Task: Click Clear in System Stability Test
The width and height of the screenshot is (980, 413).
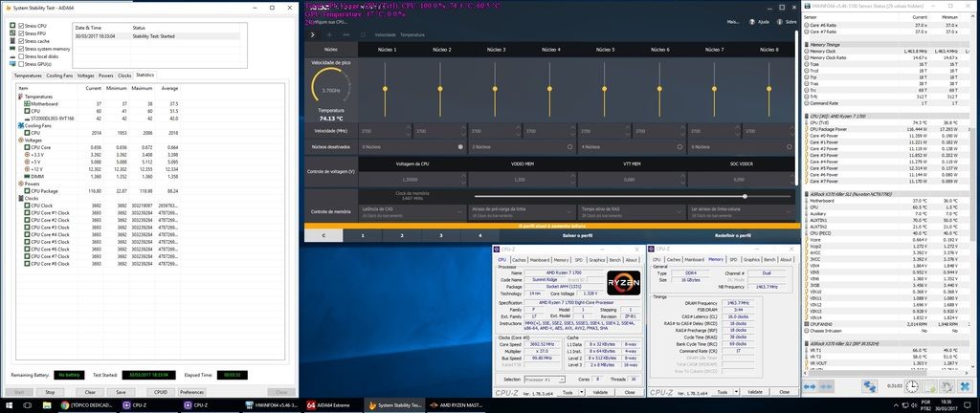Action: click(x=90, y=392)
